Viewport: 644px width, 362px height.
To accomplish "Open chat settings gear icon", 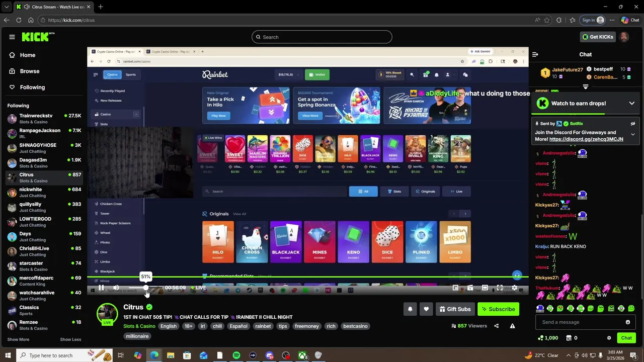I will pos(609,338).
